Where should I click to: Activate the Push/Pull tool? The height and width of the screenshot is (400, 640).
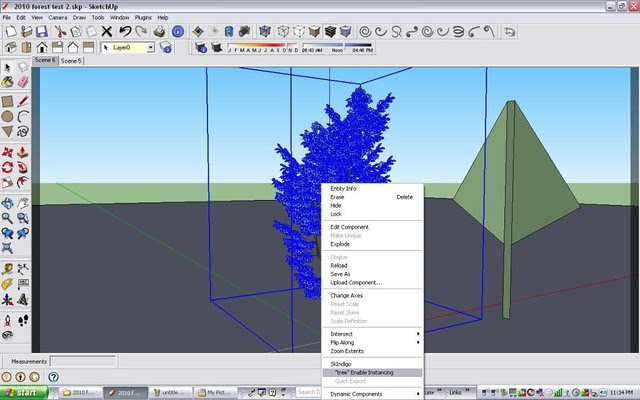click(23, 152)
